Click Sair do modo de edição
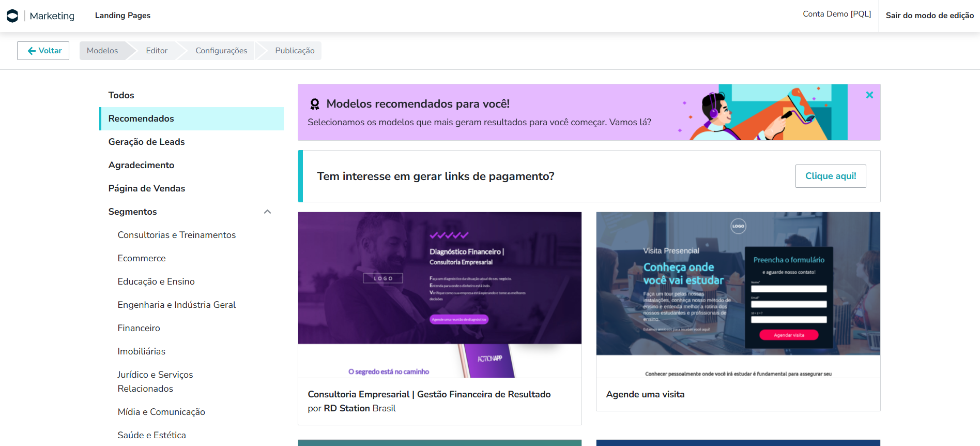Viewport: 980px width, 446px height. click(929, 16)
